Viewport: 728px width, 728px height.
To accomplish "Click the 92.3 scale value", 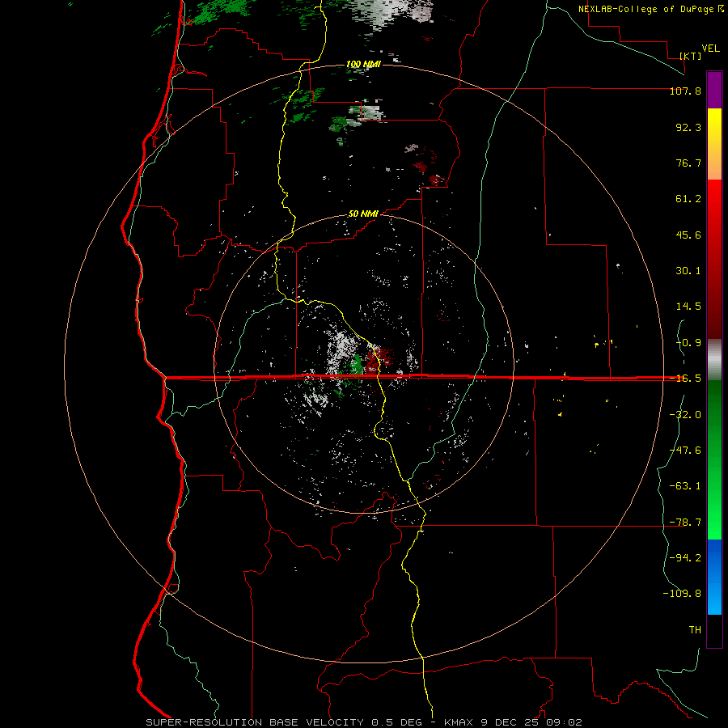I will [688, 127].
